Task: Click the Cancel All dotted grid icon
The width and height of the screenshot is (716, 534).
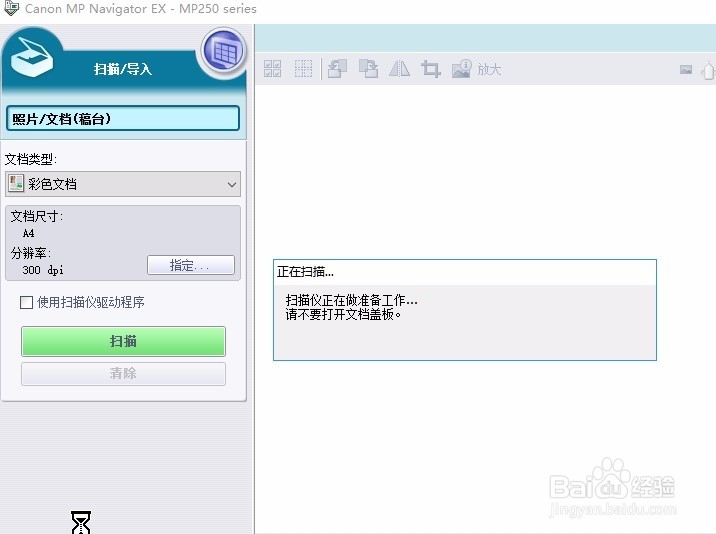Action: point(303,69)
